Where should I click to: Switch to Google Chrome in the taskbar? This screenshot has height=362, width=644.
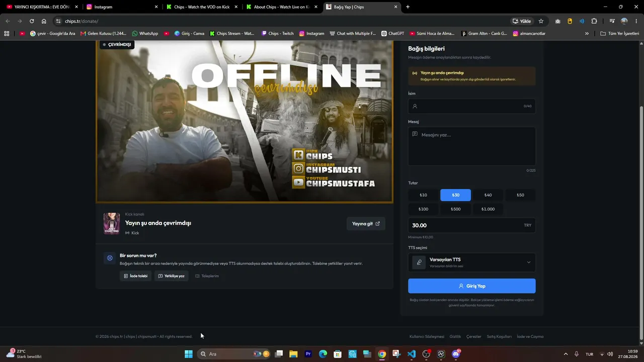coord(382,354)
